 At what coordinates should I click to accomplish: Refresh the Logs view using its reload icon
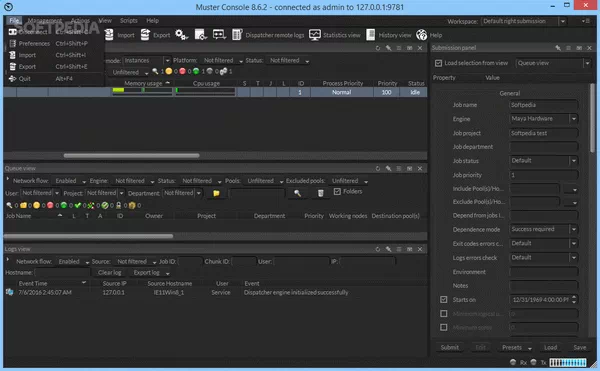[x=378, y=249]
